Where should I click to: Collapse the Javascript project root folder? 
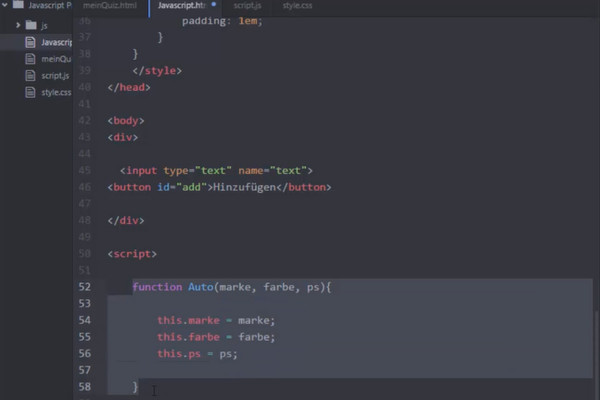[5, 5]
